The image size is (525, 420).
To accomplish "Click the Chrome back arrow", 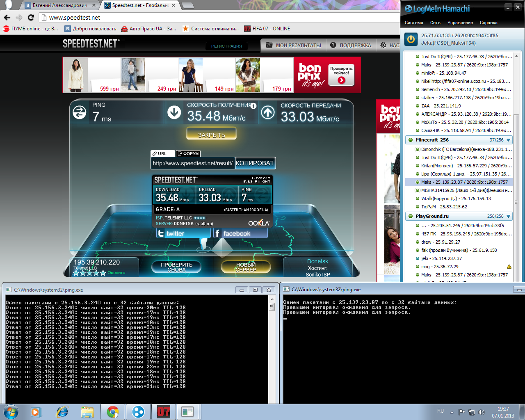I will pos(7,17).
